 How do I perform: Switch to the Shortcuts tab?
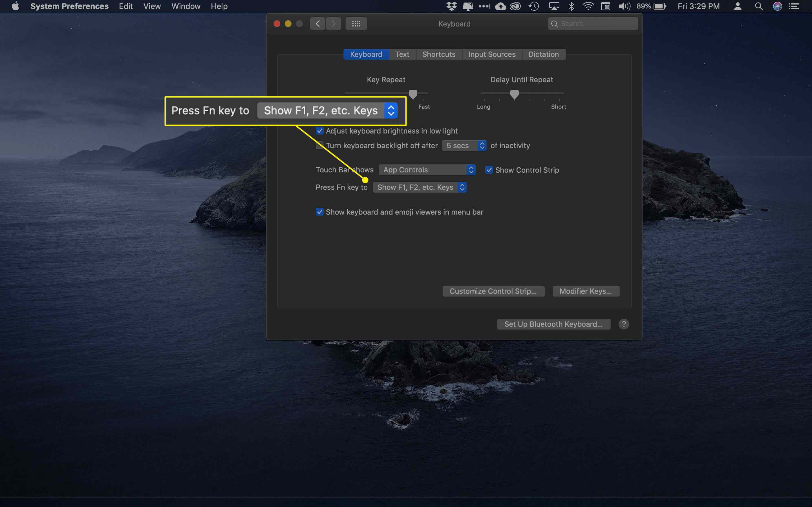[x=438, y=54]
